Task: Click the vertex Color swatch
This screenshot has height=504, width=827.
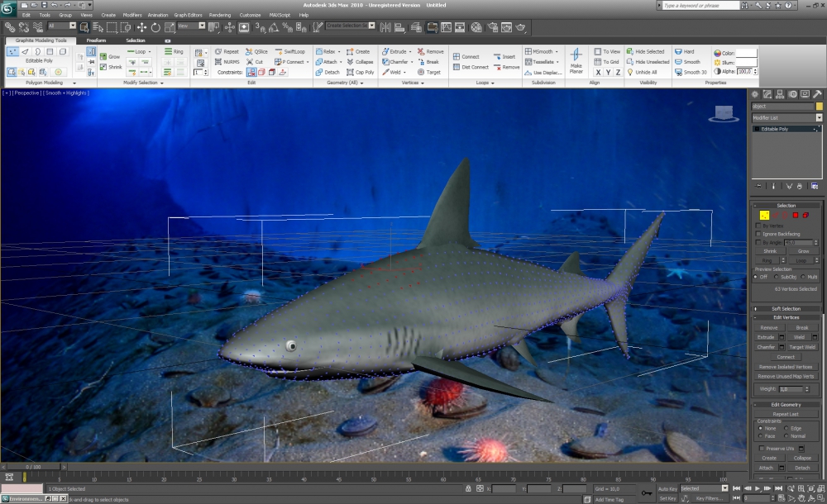Action: (746, 52)
